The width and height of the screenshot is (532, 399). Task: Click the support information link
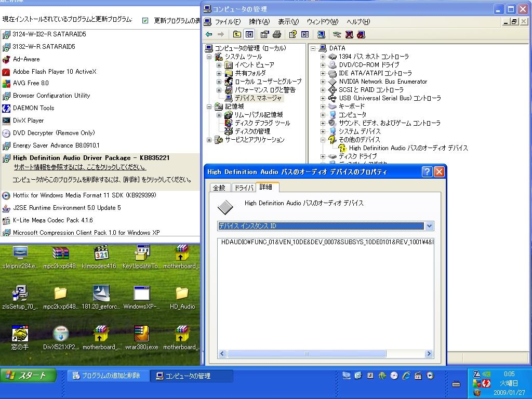tap(79, 167)
